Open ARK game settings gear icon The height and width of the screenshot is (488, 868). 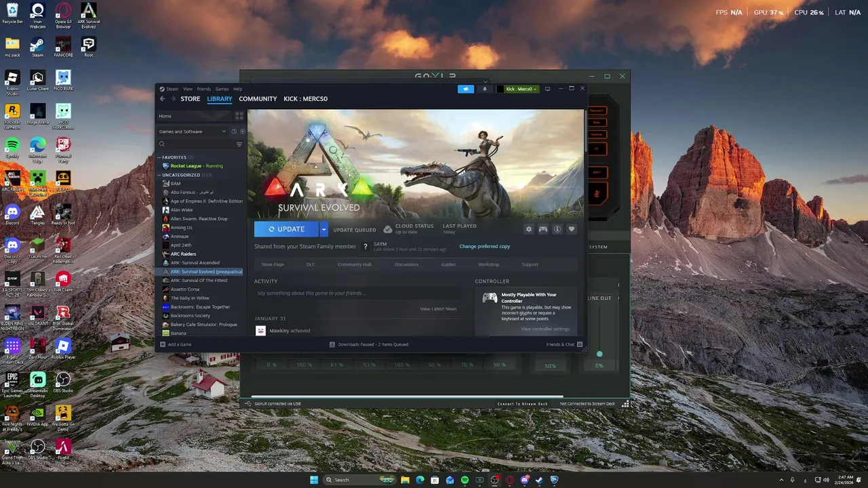click(529, 229)
